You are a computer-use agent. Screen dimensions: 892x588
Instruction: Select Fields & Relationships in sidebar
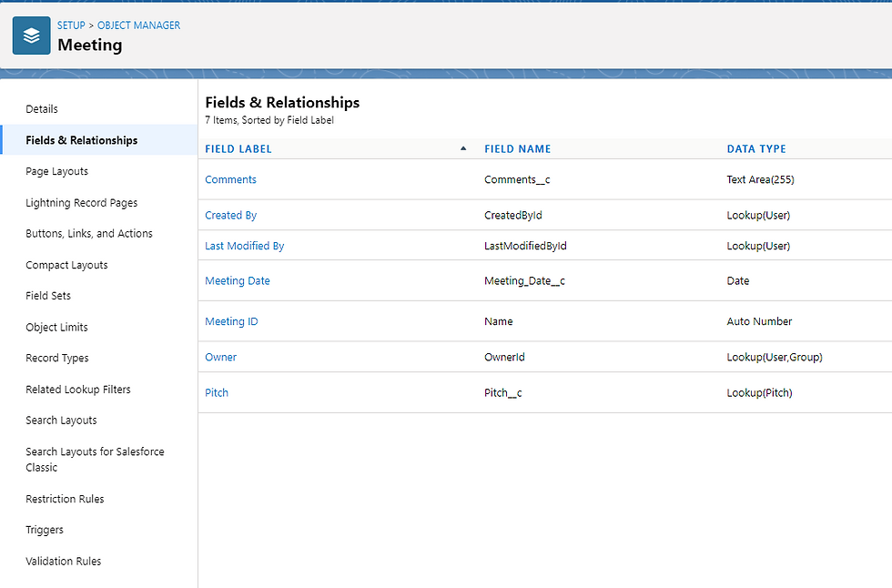pos(82,140)
